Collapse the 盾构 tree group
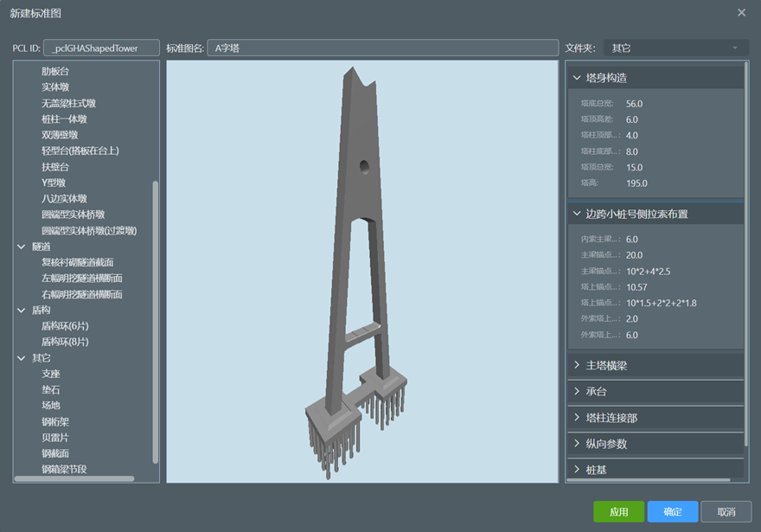The image size is (761, 532). pyautogui.click(x=22, y=311)
